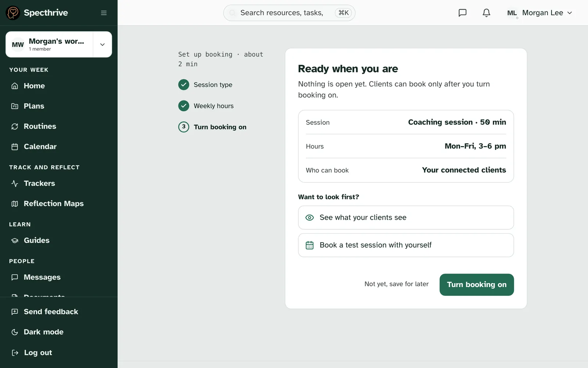Viewport: 588px width, 368px height.
Task: Click the Specthrive logo icon
Action: pyautogui.click(x=13, y=13)
